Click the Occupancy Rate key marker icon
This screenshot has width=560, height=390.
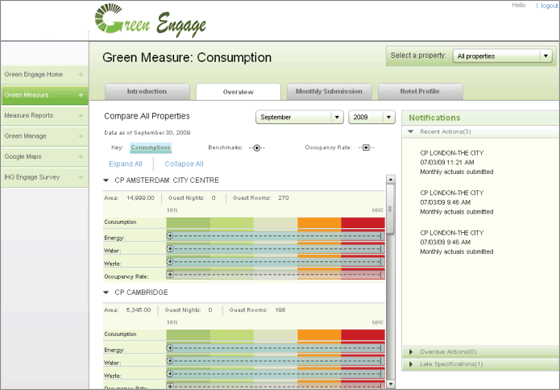tap(366, 148)
